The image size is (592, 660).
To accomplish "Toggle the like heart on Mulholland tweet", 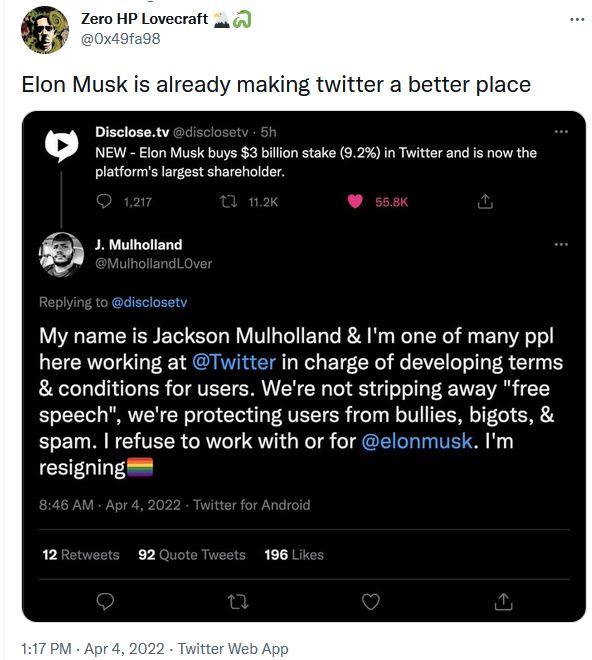I will point(371,601).
